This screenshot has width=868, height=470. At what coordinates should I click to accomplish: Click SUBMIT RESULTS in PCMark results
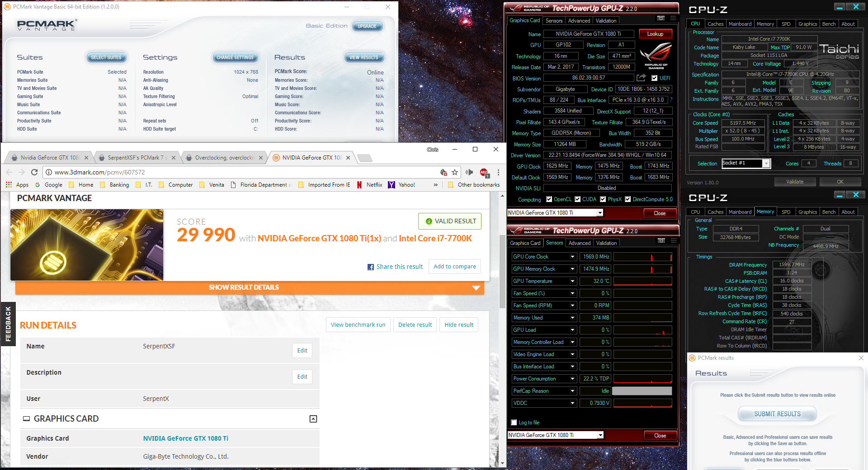tap(777, 414)
